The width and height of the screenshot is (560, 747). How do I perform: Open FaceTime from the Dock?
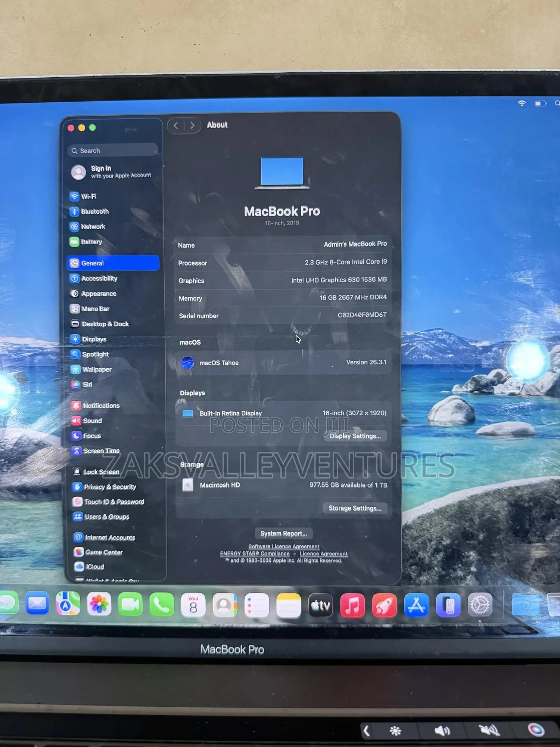click(130, 604)
